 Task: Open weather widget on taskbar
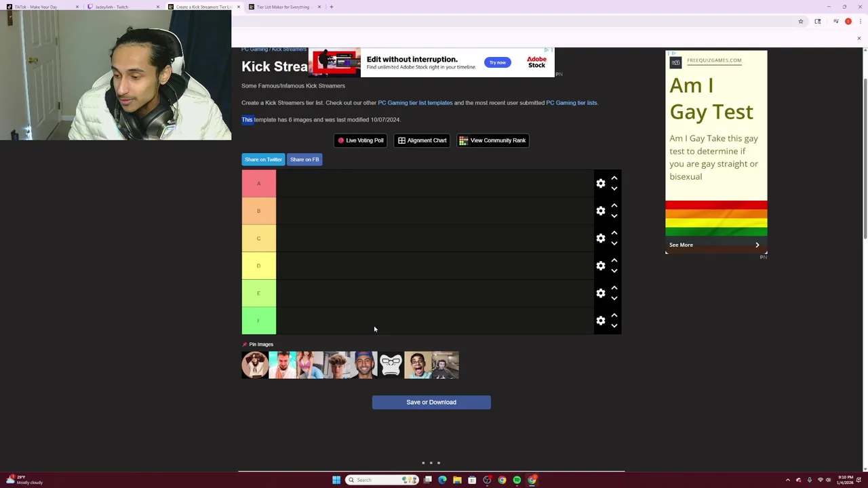pos(24,480)
